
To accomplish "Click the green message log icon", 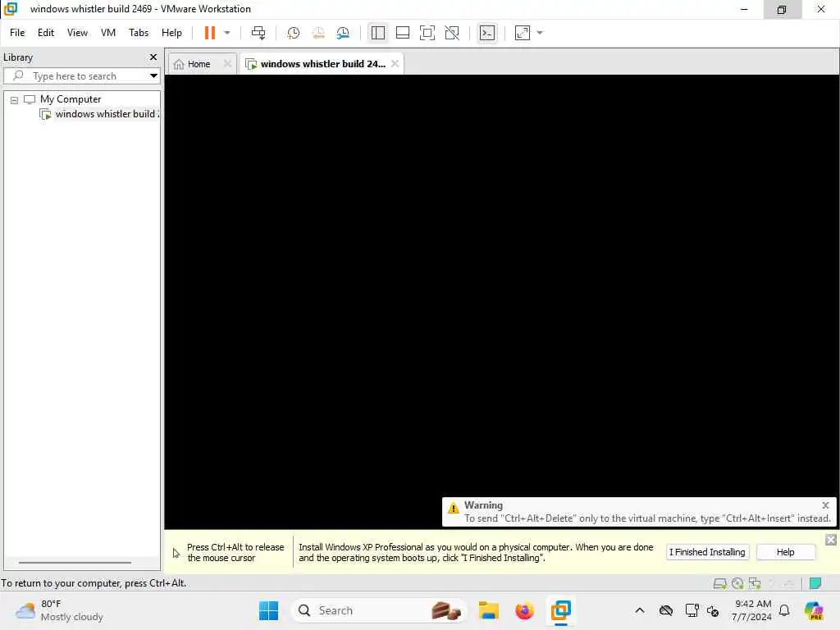I will (x=815, y=583).
